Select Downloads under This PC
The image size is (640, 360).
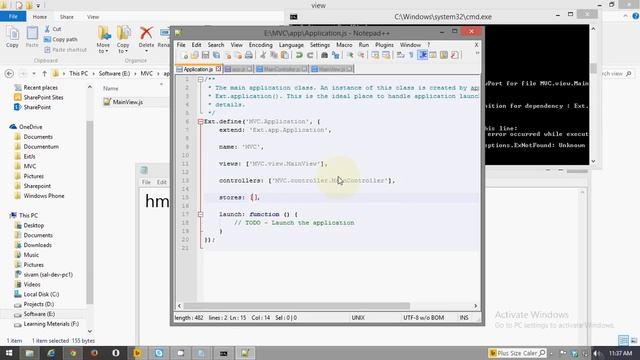(37, 245)
